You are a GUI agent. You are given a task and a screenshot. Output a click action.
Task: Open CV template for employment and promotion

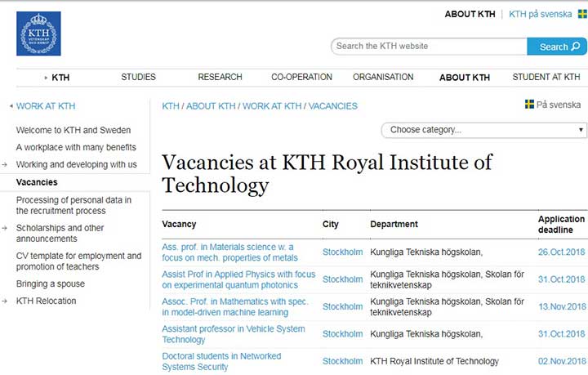pos(78,261)
